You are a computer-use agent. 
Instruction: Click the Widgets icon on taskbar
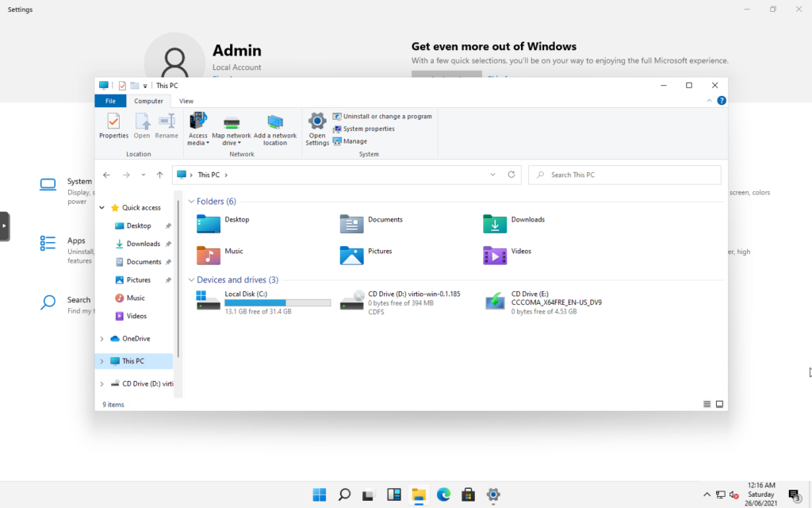pos(394,495)
